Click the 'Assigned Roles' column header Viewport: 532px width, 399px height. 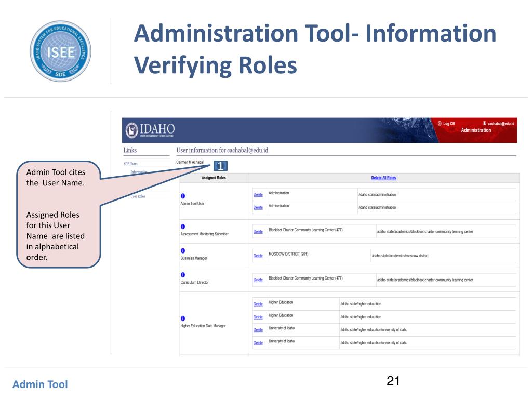[x=214, y=178]
